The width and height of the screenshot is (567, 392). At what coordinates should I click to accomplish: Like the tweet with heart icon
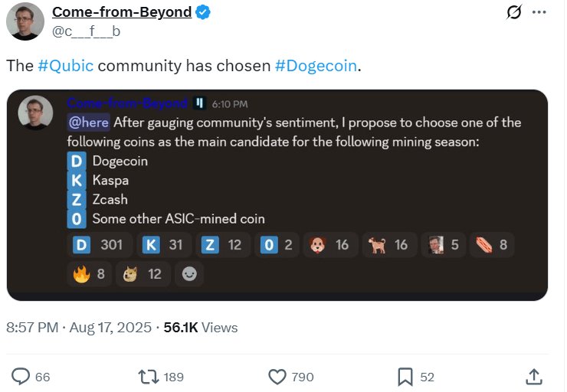point(277,377)
